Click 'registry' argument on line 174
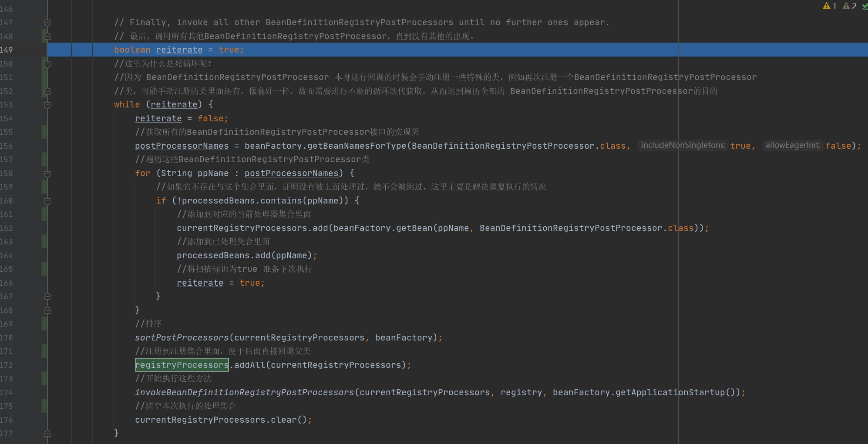 coord(521,393)
